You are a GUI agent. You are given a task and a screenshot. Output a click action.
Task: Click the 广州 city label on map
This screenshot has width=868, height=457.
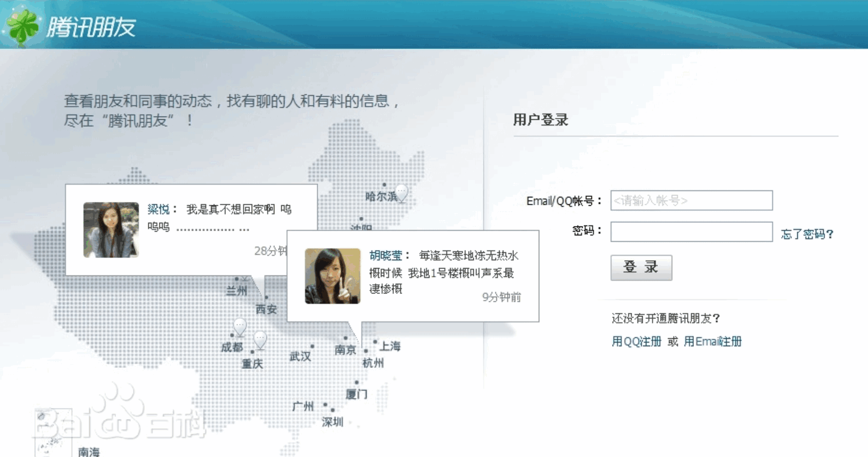click(303, 406)
